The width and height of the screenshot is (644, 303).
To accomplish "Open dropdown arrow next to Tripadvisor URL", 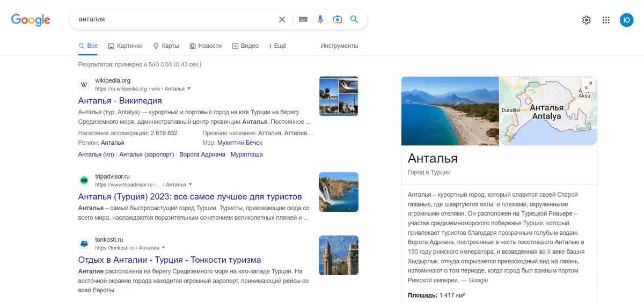I will click(191, 184).
